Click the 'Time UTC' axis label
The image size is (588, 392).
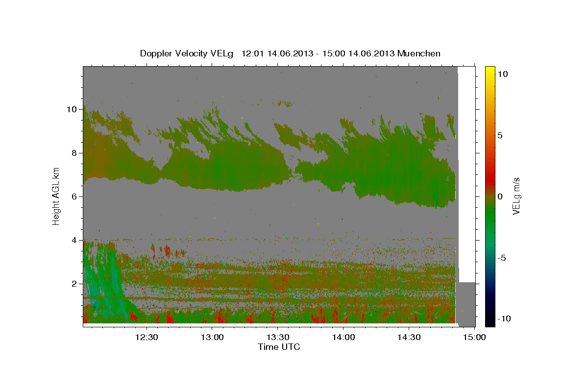279,347
